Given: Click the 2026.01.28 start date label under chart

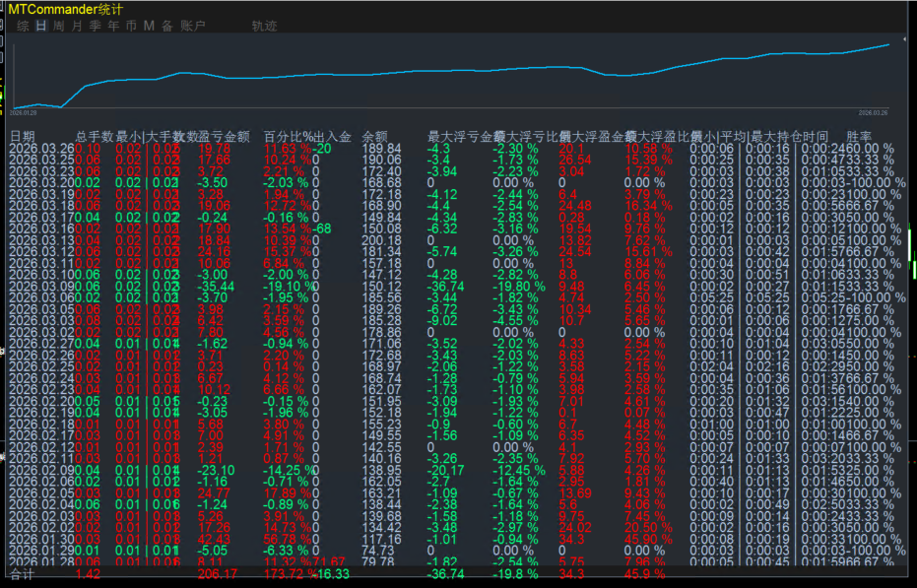Looking at the screenshot, I should pos(24,113).
